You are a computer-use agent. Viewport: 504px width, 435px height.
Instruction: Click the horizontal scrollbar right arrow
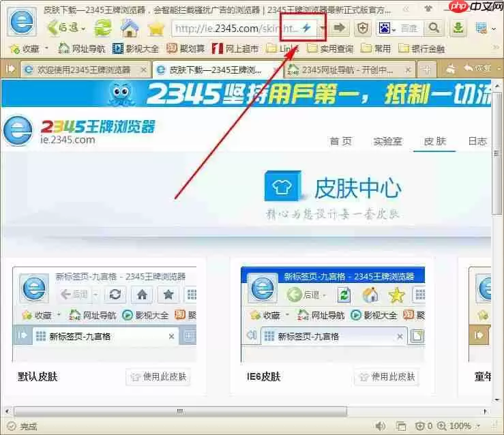(x=486, y=411)
